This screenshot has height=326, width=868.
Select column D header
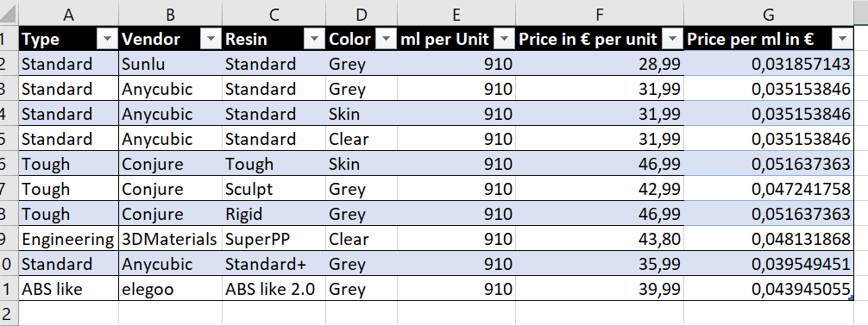(362, 14)
